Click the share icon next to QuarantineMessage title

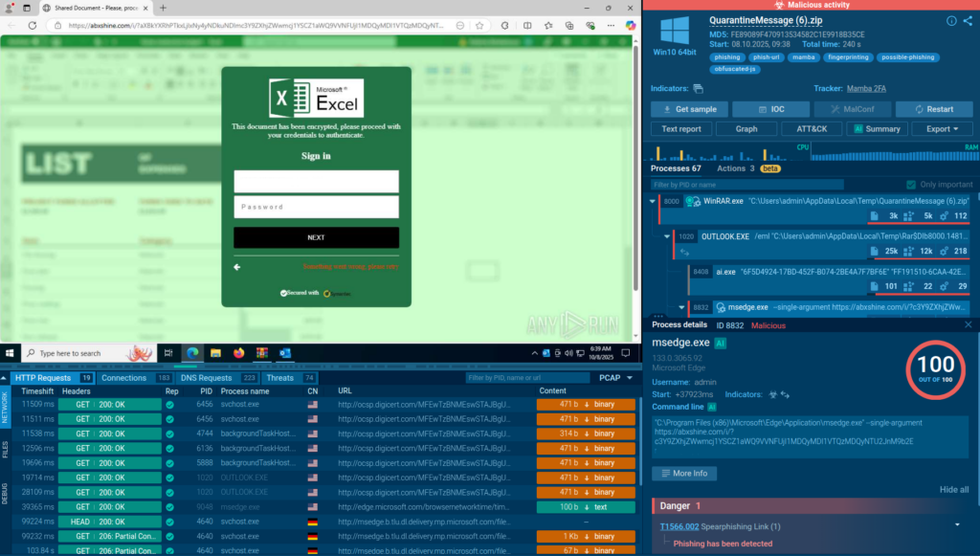(x=966, y=20)
